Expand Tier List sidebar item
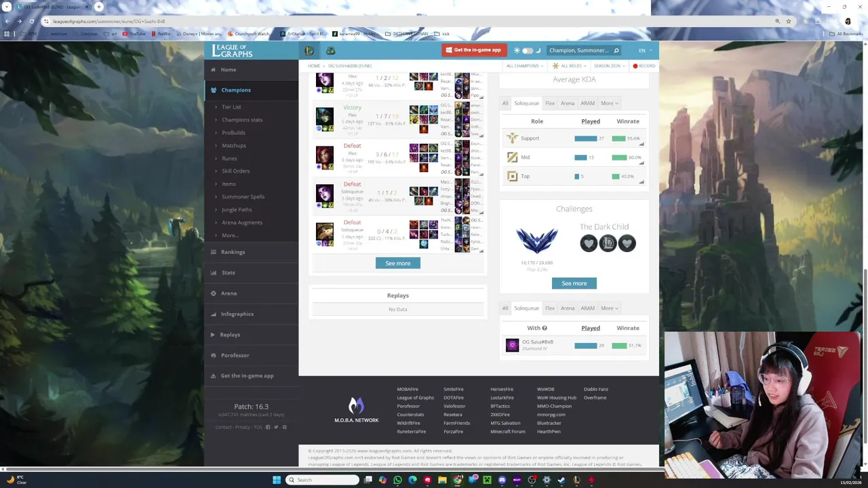This screenshot has height=488, width=868. click(231, 107)
